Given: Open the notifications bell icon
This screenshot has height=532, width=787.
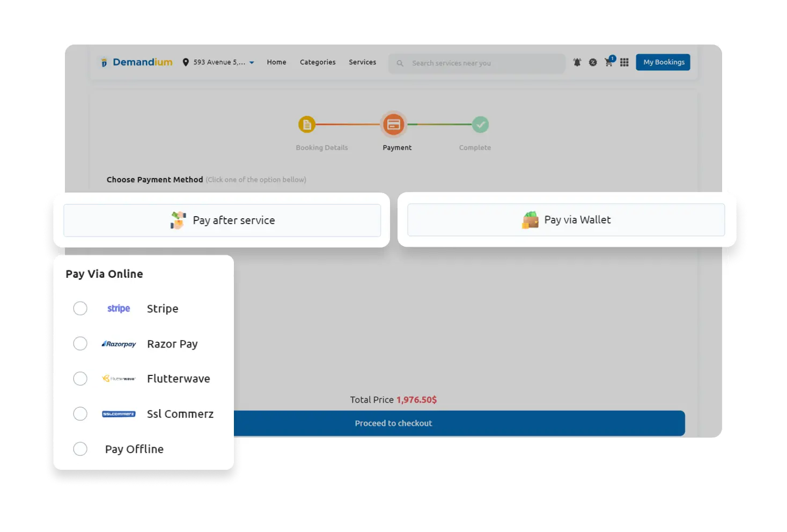Looking at the screenshot, I should point(577,62).
